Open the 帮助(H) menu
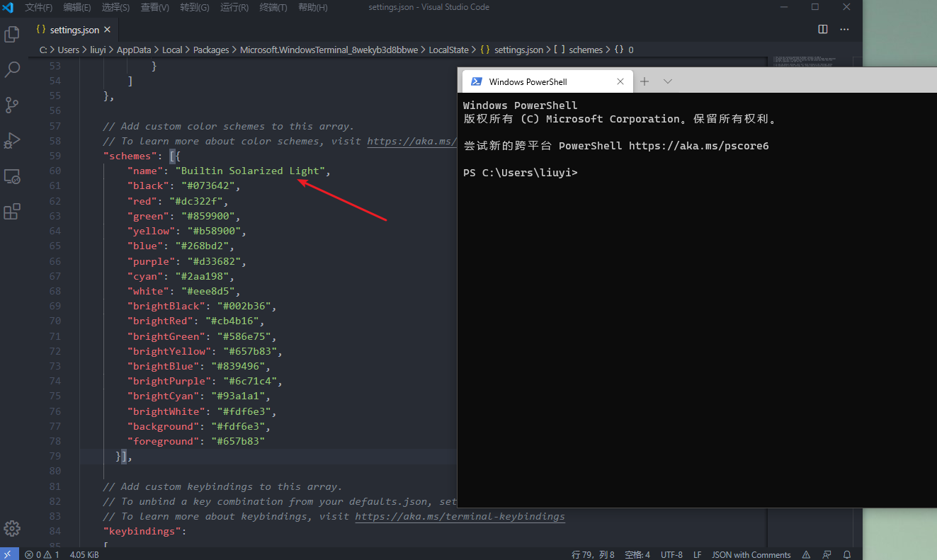Viewport: 937px width, 560px height. (312, 7)
